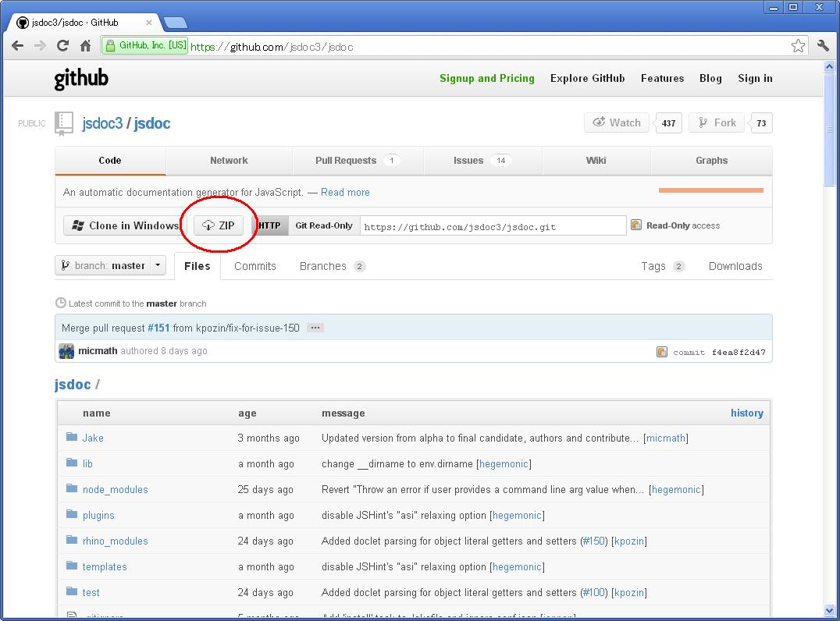Open the browser home page icon
Image resolution: width=840 pixels, height=621 pixels.
coord(85,46)
